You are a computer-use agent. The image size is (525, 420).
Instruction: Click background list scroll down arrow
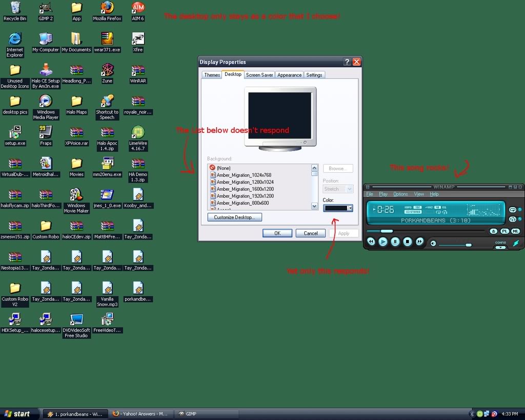pos(314,206)
